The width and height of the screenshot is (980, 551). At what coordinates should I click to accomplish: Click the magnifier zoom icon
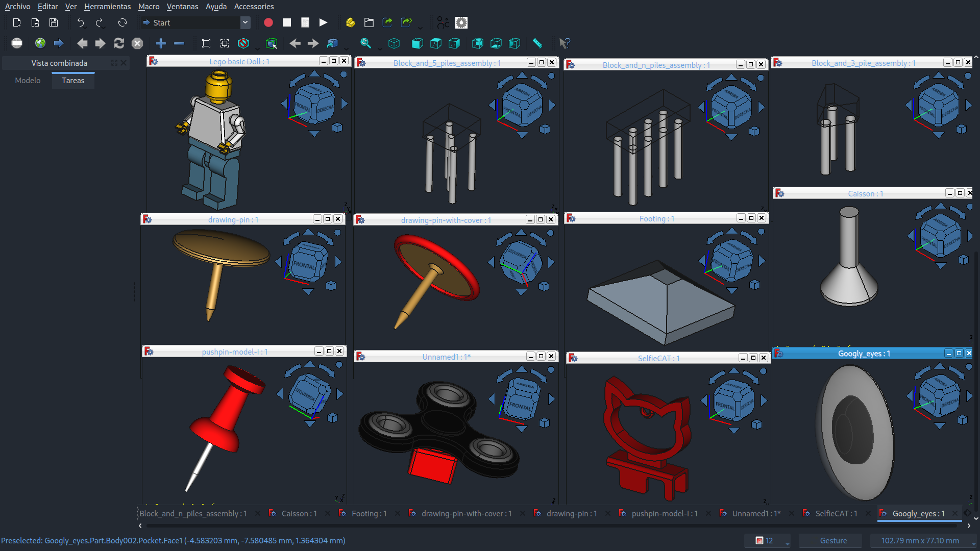[x=365, y=43]
